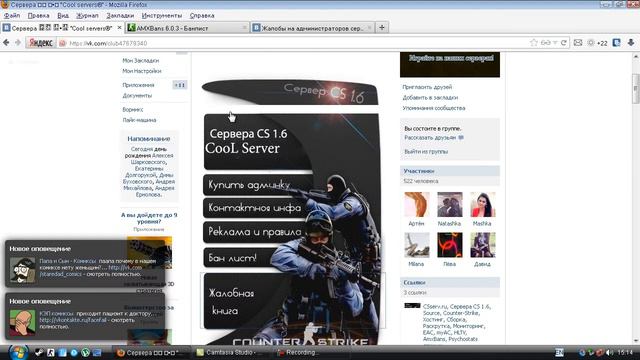Open the Файл menu
640x360 pixels.
point(12,16)
